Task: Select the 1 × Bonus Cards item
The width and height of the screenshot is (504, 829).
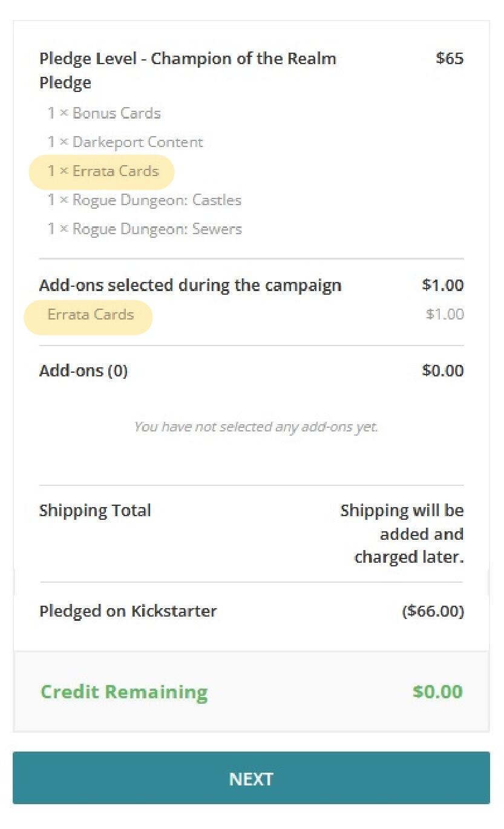Action: pyautogui.click(x=104, y=113)
